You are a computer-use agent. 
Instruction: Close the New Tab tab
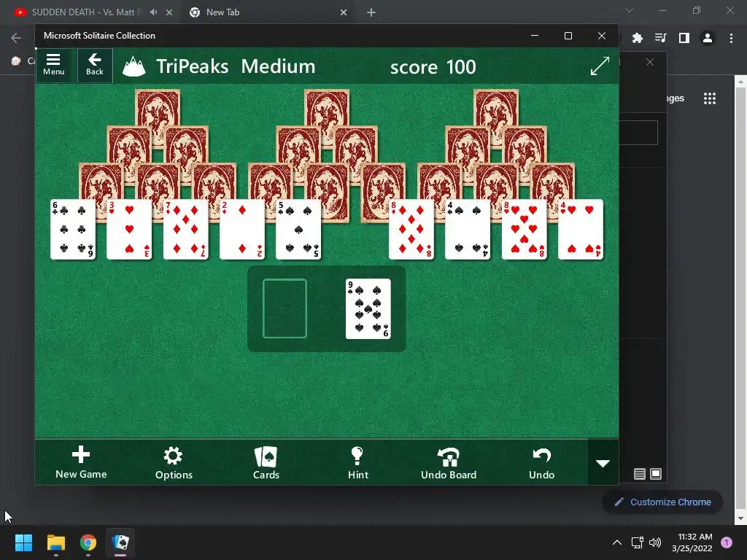click(x=344, y=12)
